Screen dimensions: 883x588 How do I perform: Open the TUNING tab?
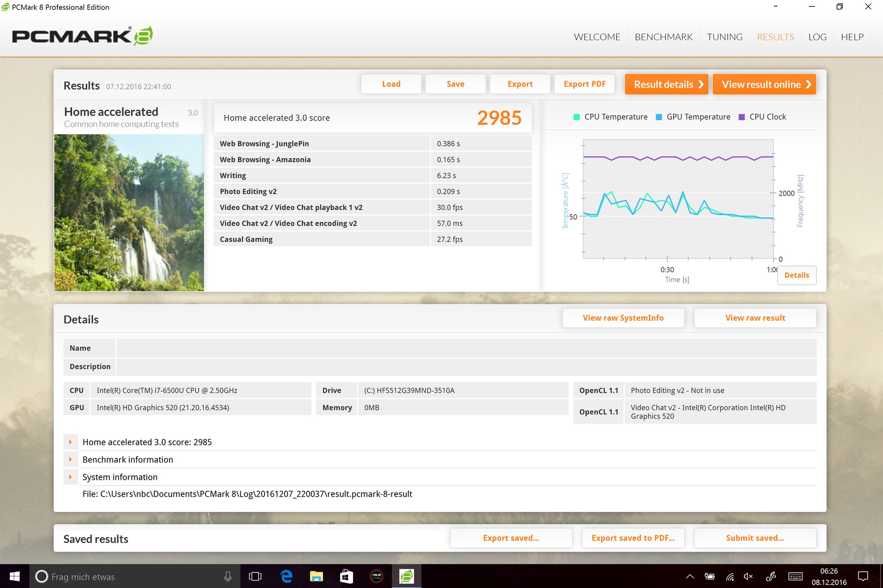[724, 37]
